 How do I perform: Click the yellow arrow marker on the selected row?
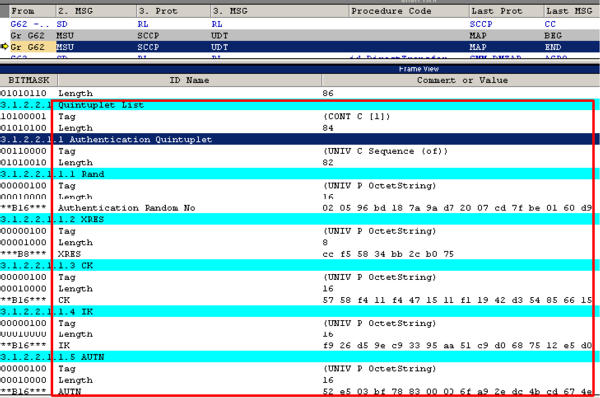[4, 47]
